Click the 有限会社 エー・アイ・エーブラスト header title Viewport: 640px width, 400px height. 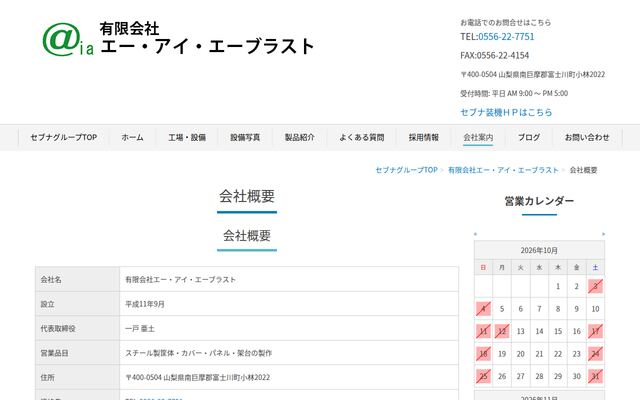pos(207,39)
